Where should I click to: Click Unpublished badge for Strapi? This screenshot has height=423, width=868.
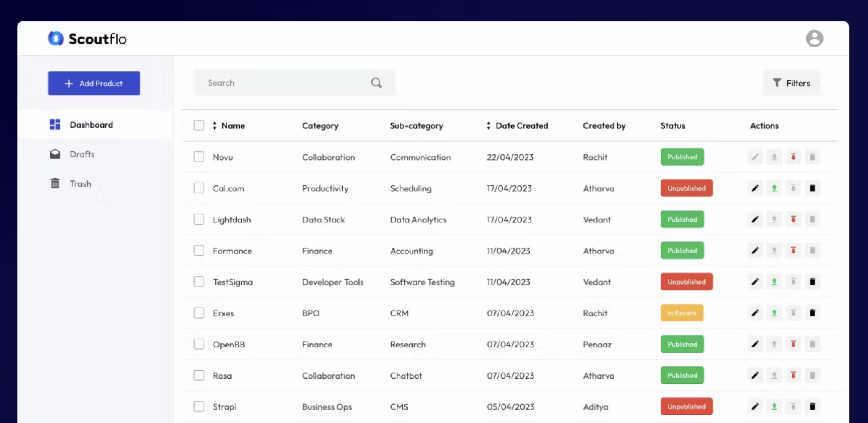(687, 406)
